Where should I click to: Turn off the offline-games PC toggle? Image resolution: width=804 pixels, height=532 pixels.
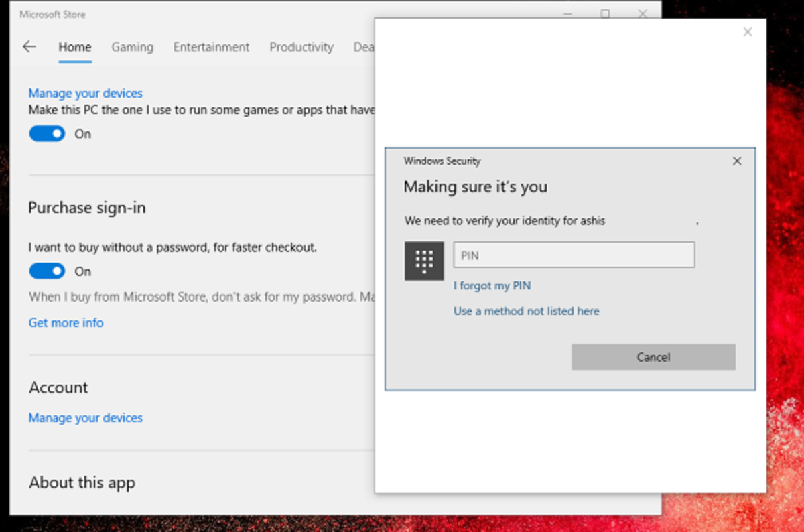pos(47,134)
